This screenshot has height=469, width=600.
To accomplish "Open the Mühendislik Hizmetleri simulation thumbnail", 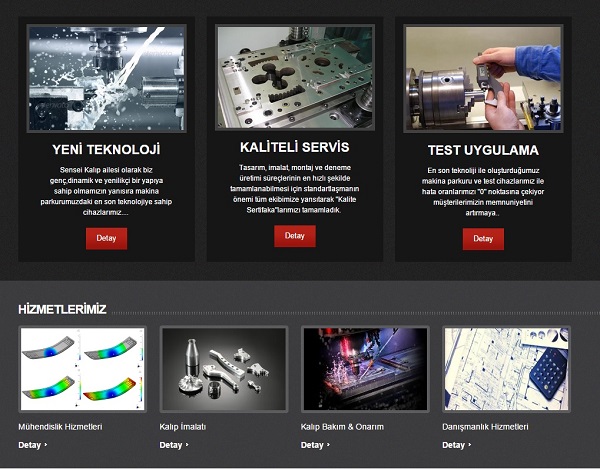I will [x=82, y=369].
